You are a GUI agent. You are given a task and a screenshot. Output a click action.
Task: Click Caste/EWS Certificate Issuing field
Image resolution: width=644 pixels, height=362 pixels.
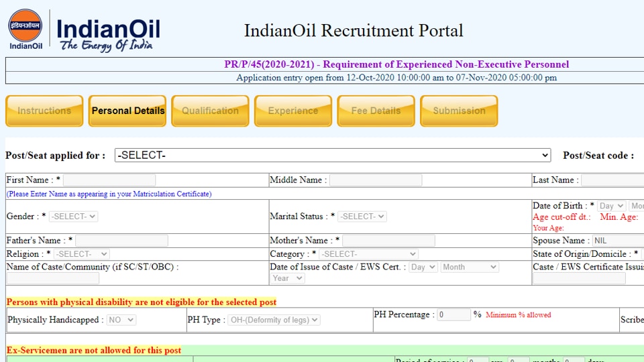[x=579, y=278]
